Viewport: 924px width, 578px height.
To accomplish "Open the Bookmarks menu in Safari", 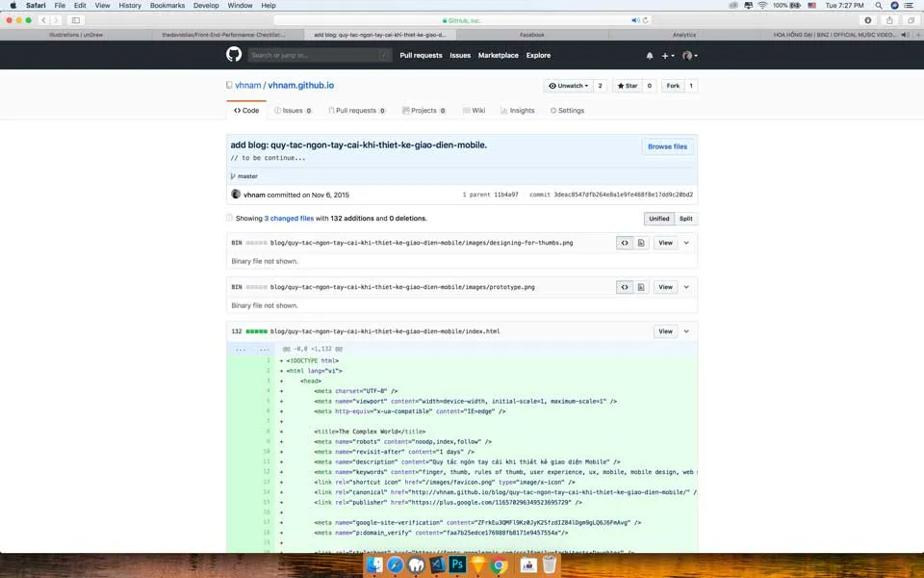I will pos(167,6).
